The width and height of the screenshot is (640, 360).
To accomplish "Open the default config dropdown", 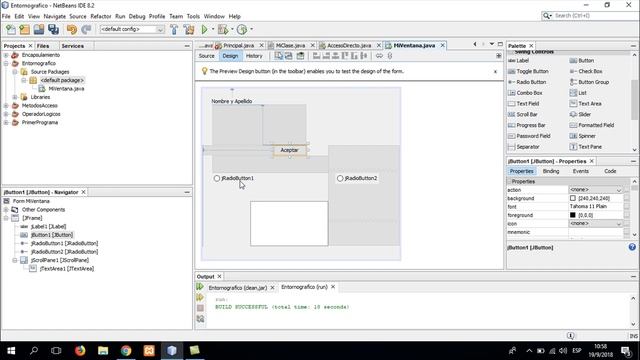I will click(160, 29).
